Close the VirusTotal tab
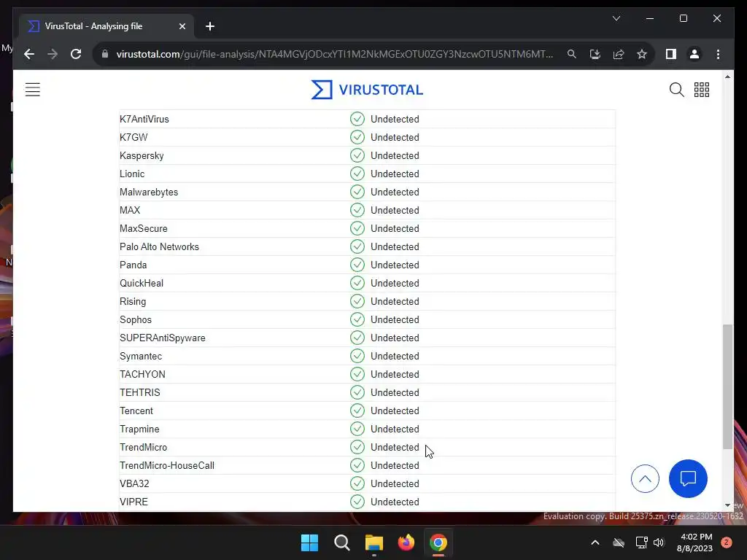The height and width of the screenshot is (560, 747). click(x=182, y=26)
